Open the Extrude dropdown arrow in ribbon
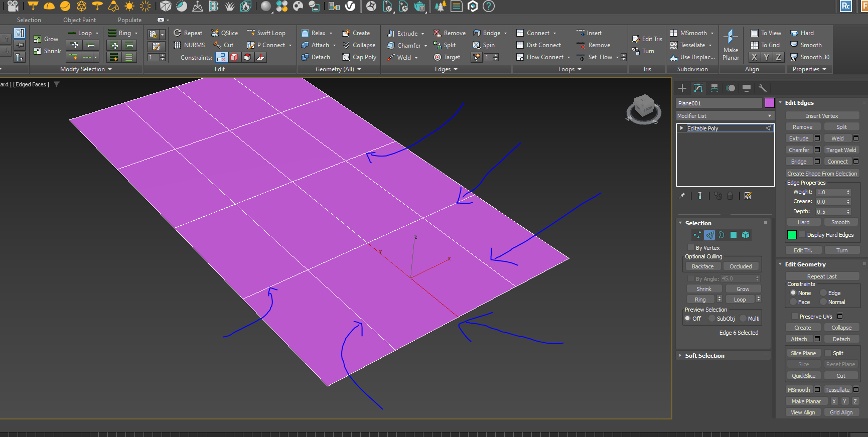 point(422,34)
